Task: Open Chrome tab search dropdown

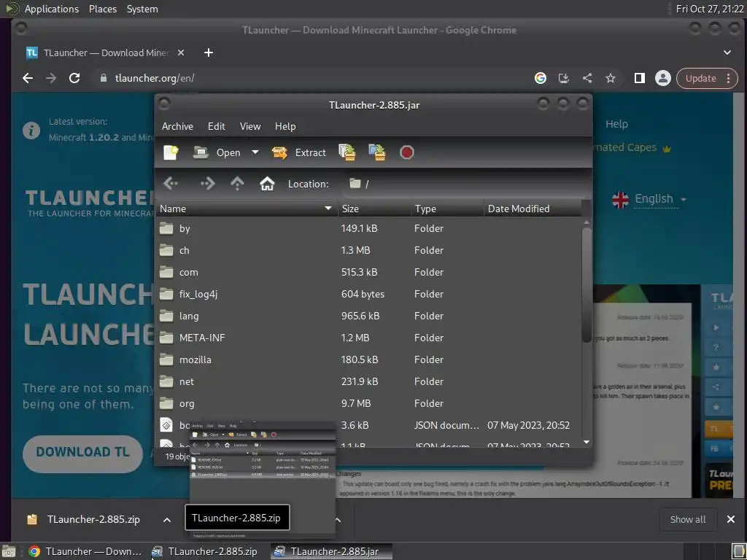Action: coord(727,52)
